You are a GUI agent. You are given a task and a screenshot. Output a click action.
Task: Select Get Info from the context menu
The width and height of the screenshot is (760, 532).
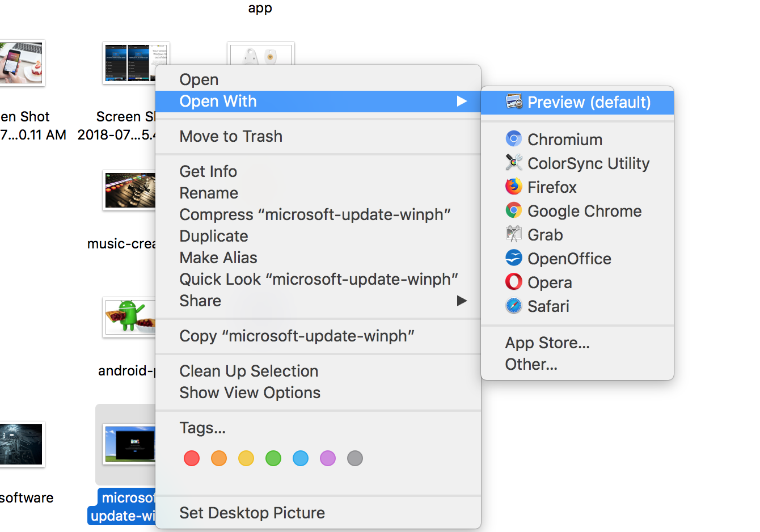[208, 171]
